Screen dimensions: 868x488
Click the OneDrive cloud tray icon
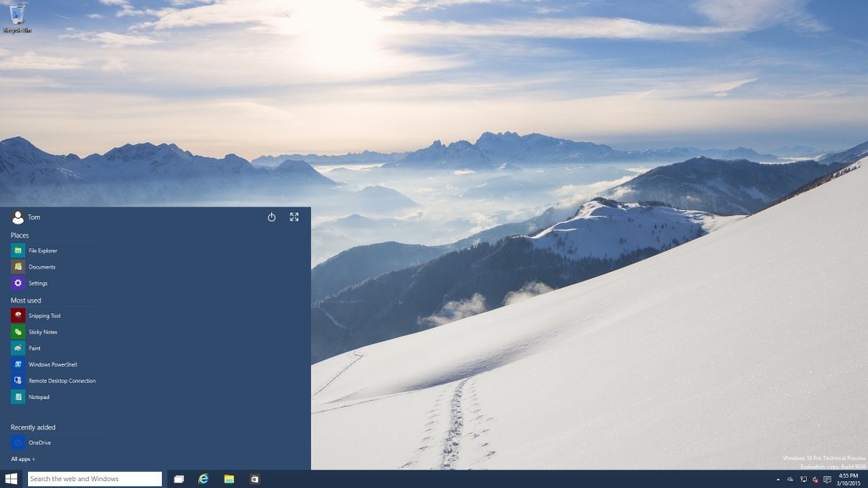pos(791,480)
